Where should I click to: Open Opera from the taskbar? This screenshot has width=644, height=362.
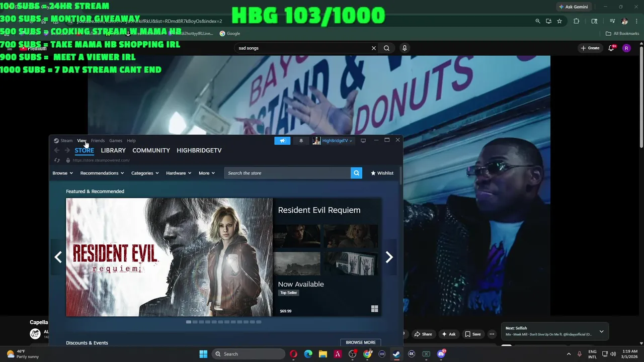pyautogui.click(x=293, y=354)
